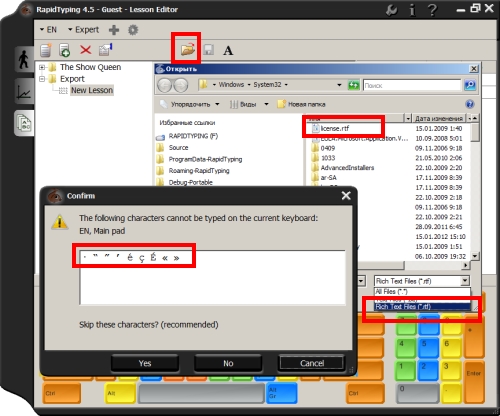
Task: Click back arrow in the Open dialog
Action: pos(164,86)
